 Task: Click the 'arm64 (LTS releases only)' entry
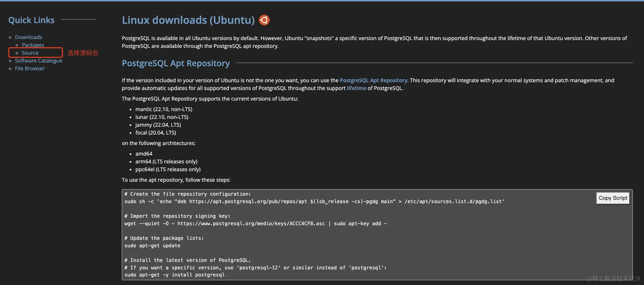[x=166, y=161]
